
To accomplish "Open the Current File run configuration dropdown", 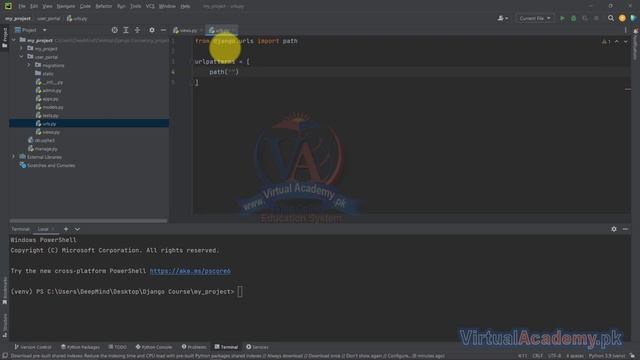I will coord(535,18).
